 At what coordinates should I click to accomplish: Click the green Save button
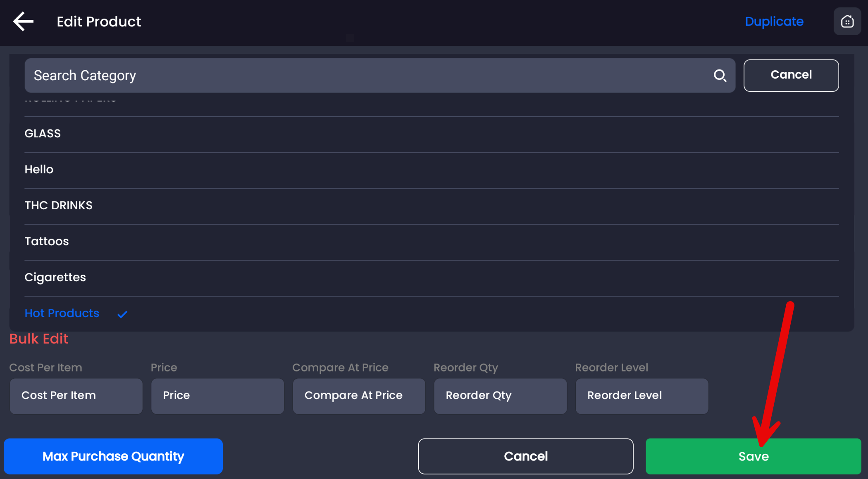(753, 457)
